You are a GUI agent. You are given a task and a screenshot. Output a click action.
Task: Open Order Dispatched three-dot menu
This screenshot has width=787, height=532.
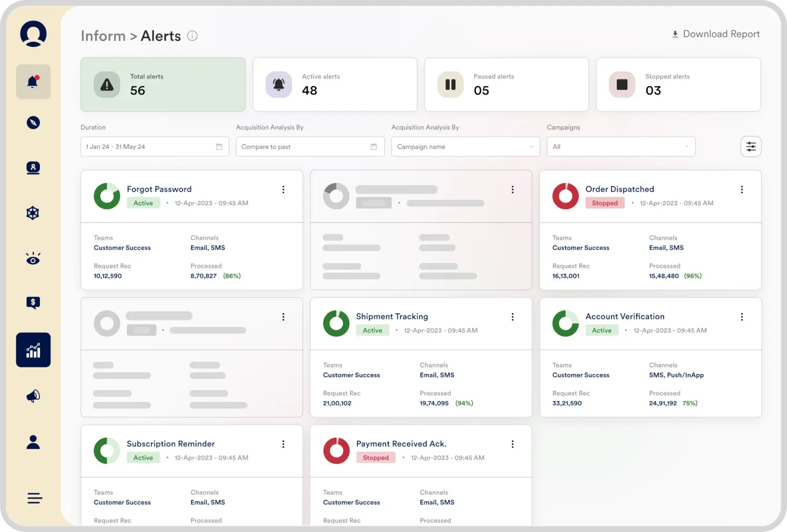point(741,189)
